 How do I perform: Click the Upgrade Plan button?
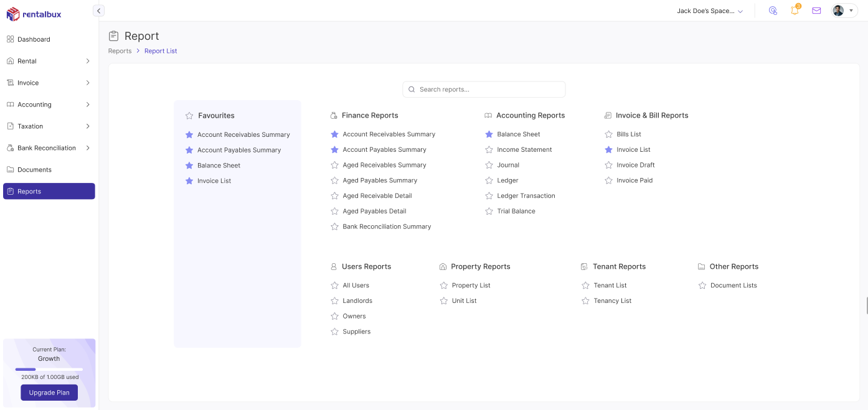click(49, 393)
